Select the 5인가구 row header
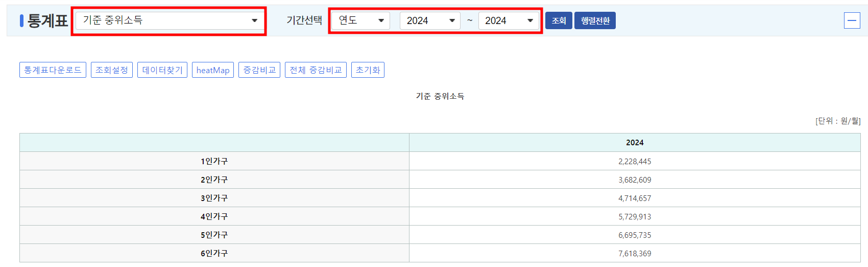Image resolution: width=868 pixels, height=267 pixels. click(x=214, y=235)
